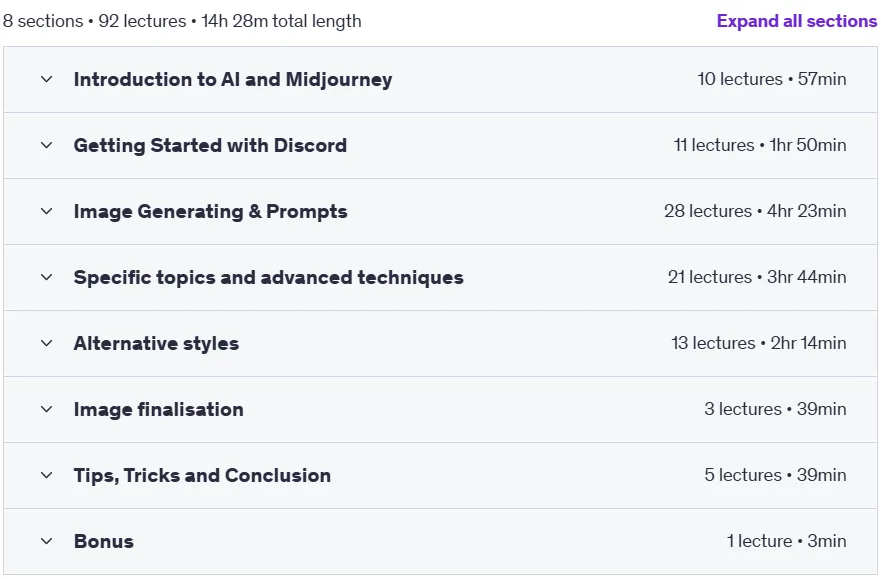Select the Getting Started with Discord title
Screen dimensions: 881x579
[210, 145]
